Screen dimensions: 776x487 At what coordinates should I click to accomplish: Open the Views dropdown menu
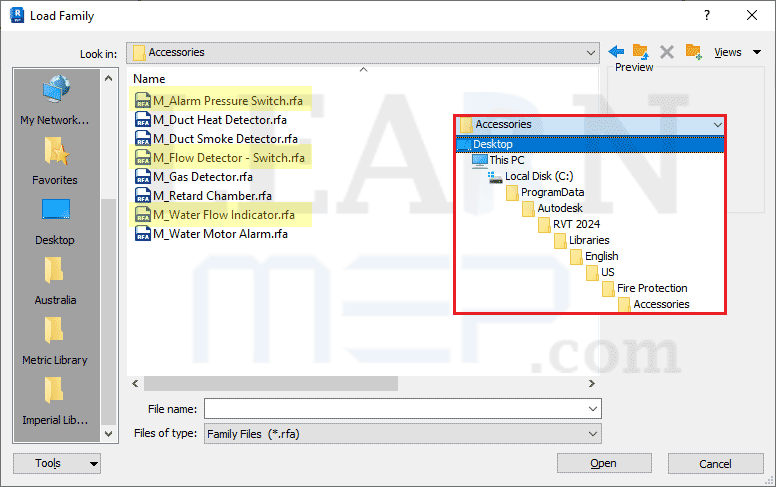pos(733,52)
